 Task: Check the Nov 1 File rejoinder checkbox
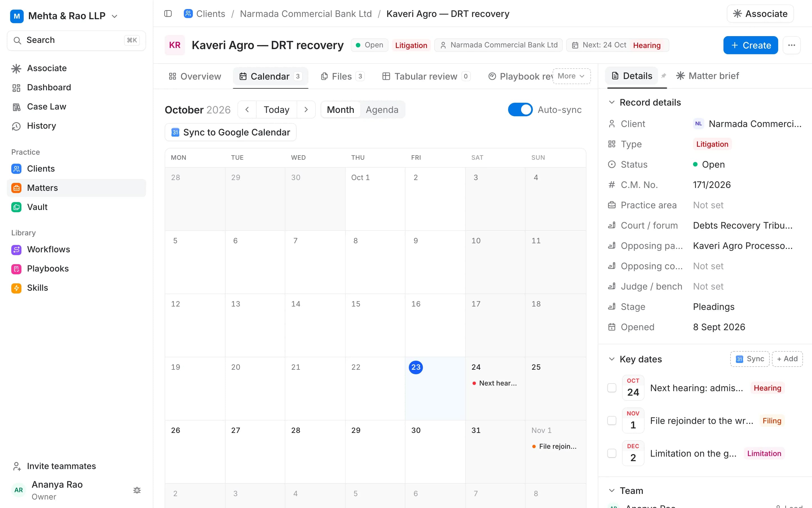coord(612,421)
